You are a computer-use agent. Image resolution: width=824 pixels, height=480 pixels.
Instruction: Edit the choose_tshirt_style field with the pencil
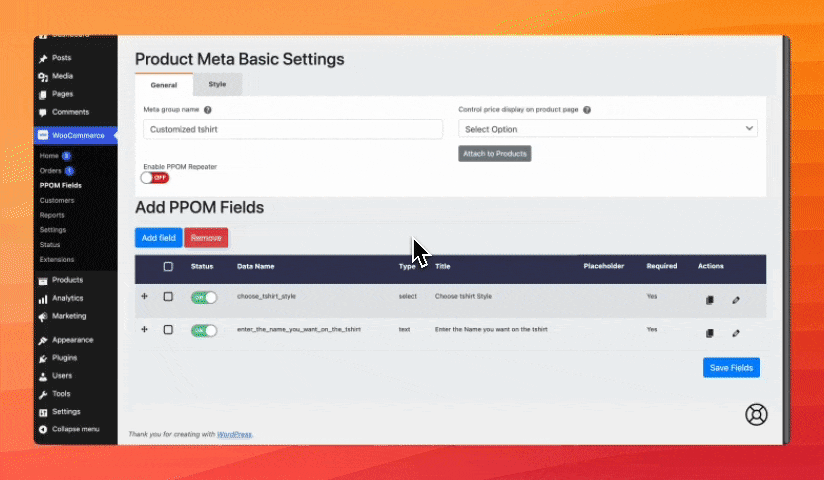736,300
